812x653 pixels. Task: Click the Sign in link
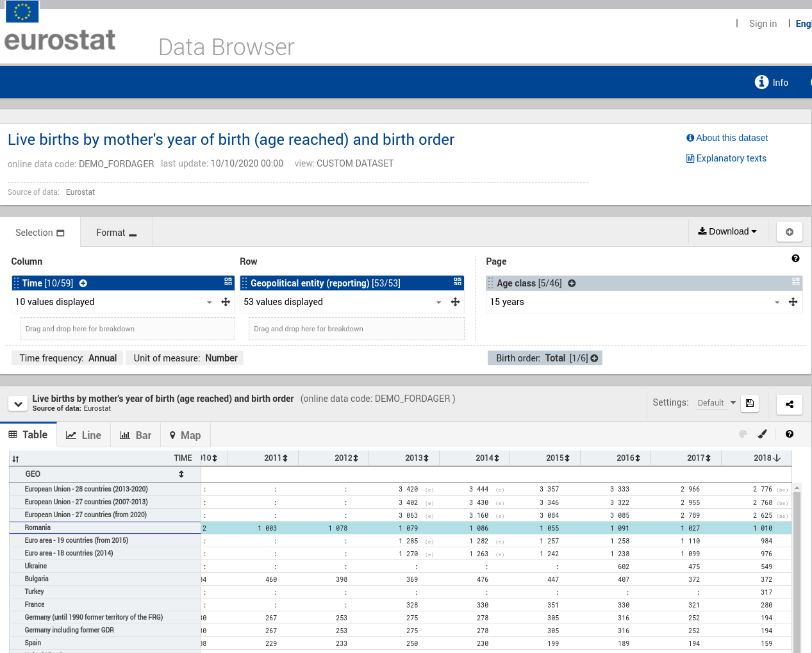[763, 24]
